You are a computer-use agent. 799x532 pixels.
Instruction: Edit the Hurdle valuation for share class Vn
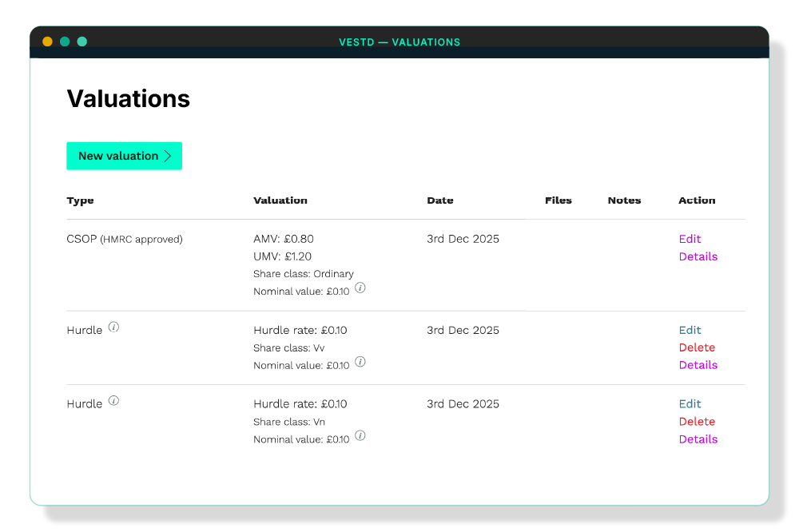[690, 404]
